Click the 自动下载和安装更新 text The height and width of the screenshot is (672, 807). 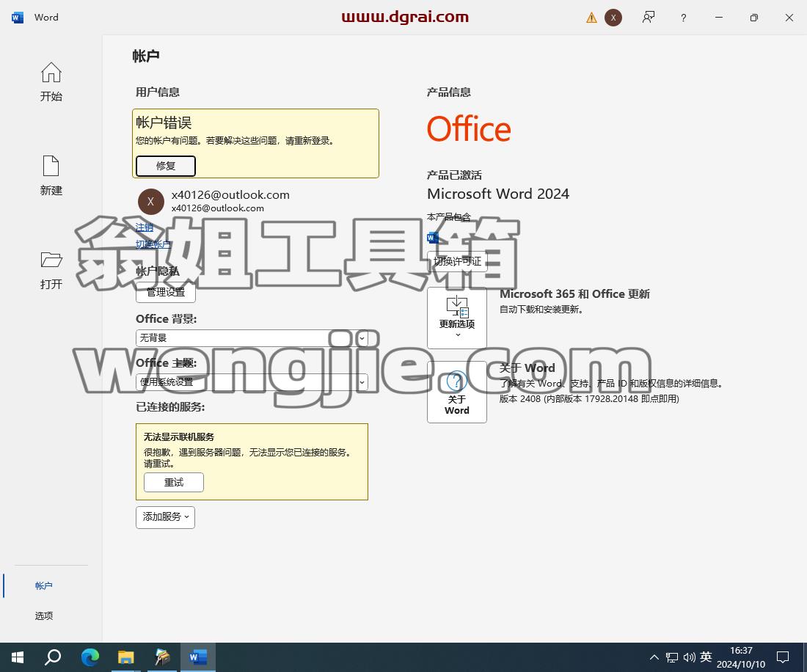[541, 310]
